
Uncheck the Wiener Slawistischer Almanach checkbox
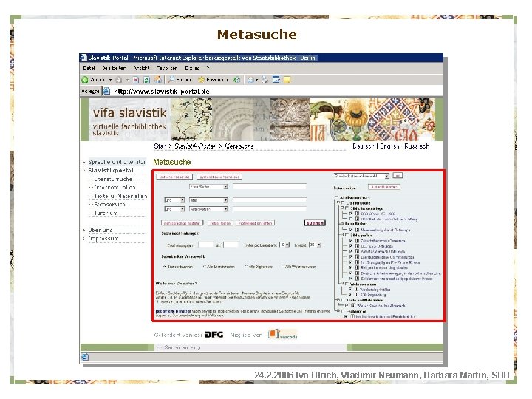point(347,306)
